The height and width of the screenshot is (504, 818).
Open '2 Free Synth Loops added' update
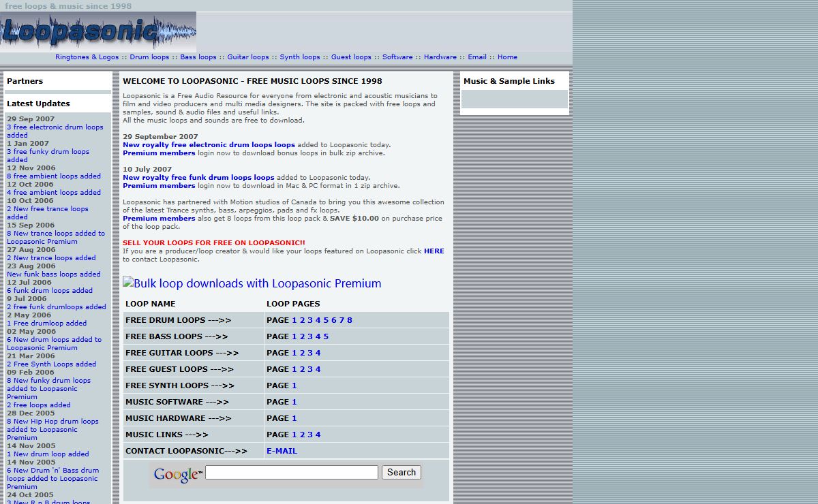pos(52,364)
